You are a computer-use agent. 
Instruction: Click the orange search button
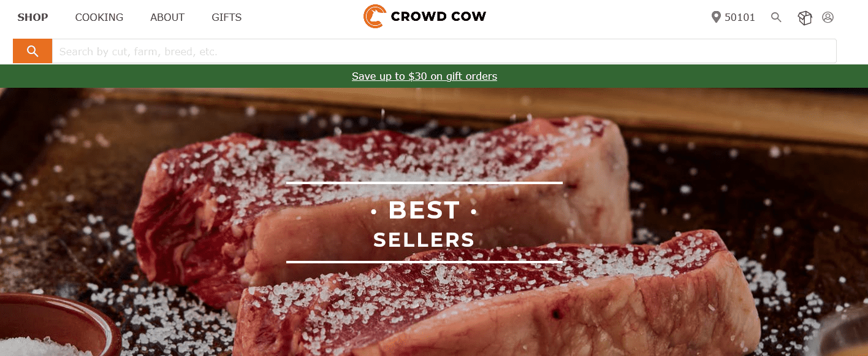tap(32, 51)
